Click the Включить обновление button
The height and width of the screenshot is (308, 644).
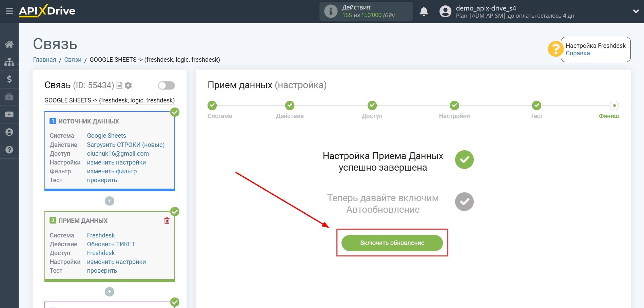pyautogui.click(x=392, y=243)
